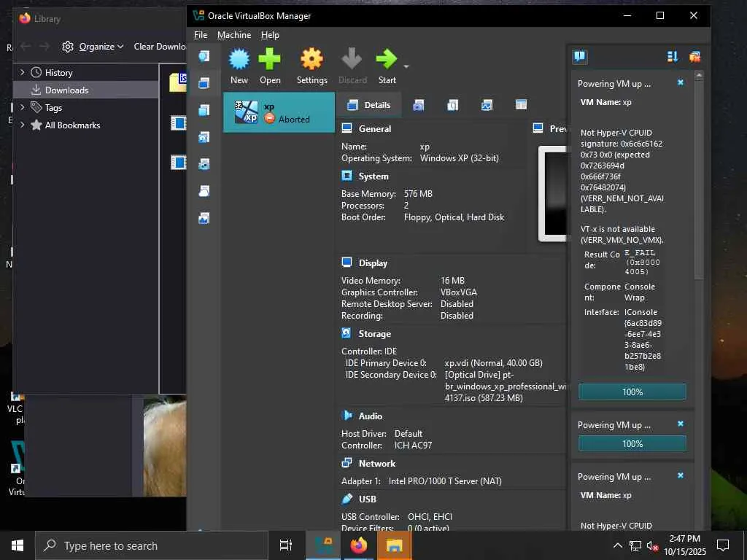Open File Explorer from the taskbar
747x560 pixels.
(395, 545)
